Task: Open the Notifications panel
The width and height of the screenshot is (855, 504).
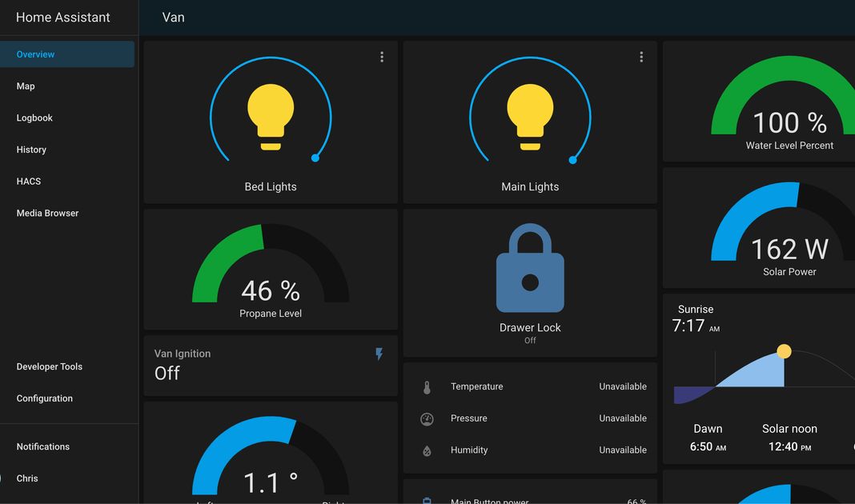Action: (x=43, y=446)
